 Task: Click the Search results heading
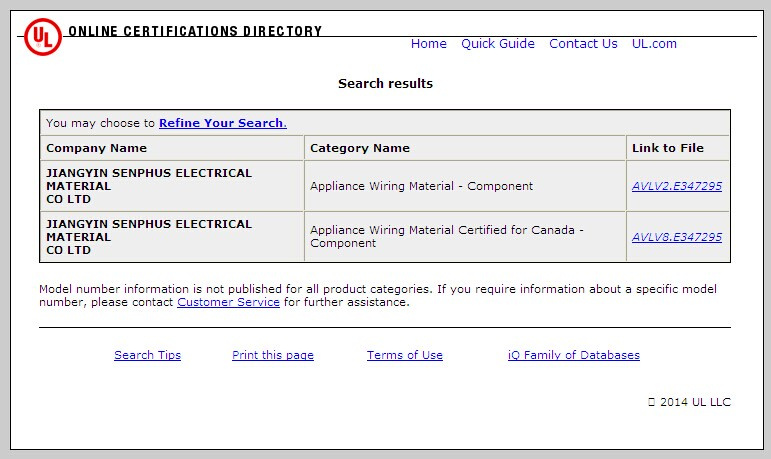(x=386, y=84)
